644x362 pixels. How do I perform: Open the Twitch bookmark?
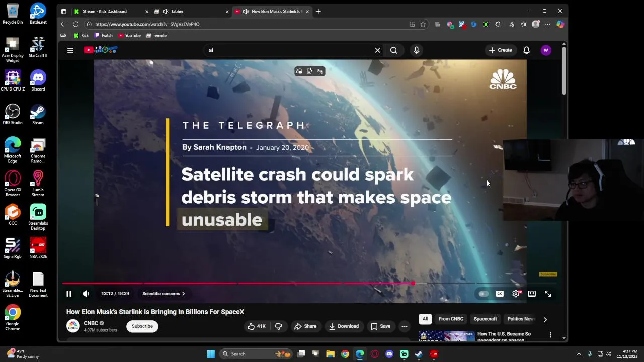pyautogui.click(x=104, y=36)
